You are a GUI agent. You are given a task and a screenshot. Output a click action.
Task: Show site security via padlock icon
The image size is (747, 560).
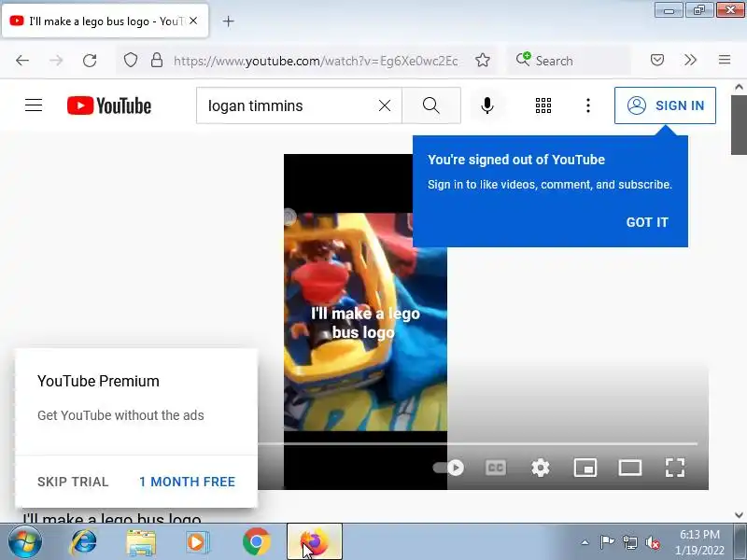pyautogui.click(x=157, y=61)
